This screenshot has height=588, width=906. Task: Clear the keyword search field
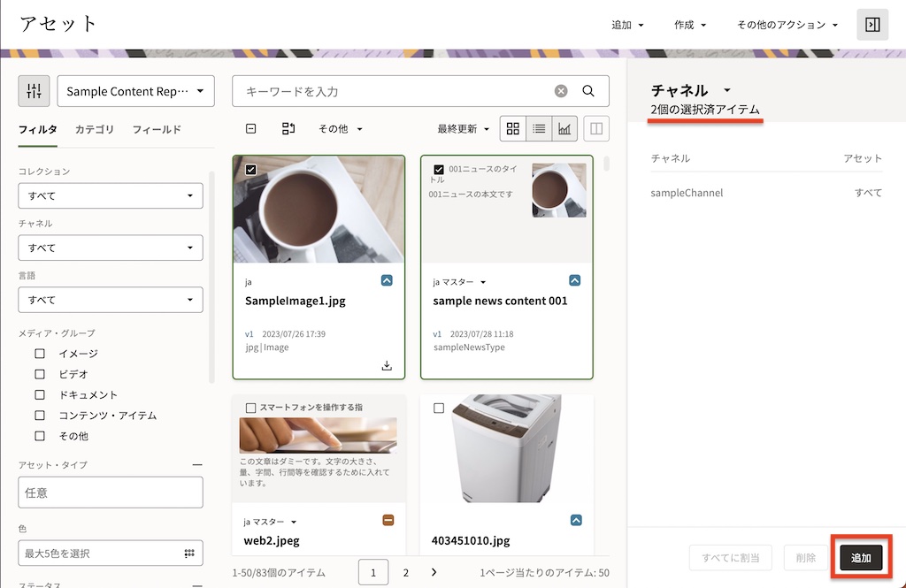[x=561, y=91]
